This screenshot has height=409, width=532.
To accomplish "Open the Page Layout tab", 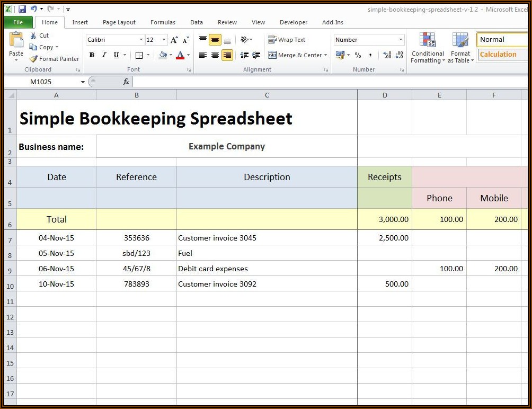I will pos(119,22).
